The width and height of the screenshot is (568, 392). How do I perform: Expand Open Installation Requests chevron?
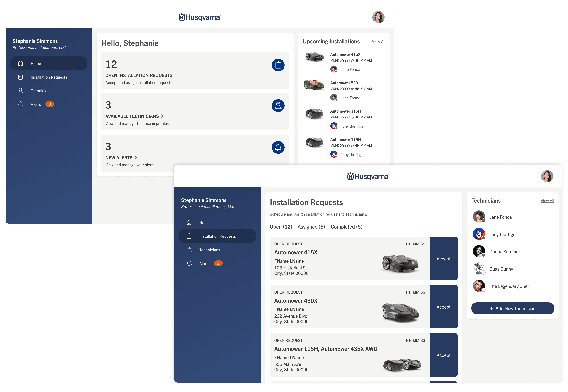[176, 75]
